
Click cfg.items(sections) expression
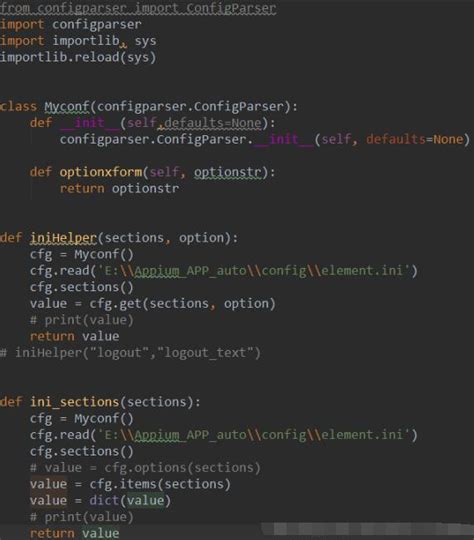160,484
